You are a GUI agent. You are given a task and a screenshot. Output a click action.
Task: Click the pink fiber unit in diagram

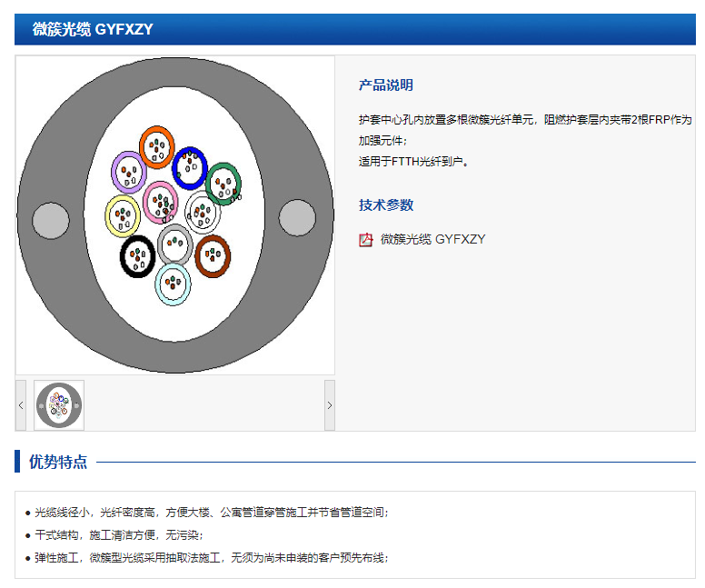(x=161, y=202)
